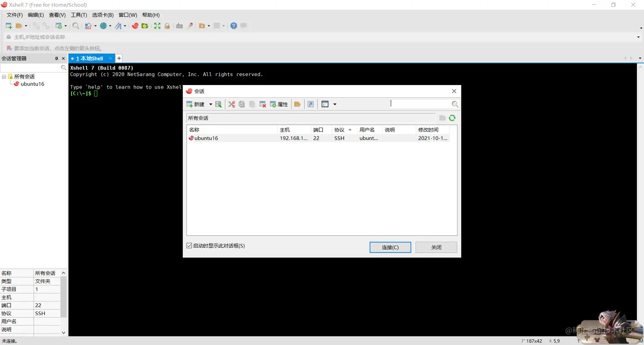The width and height of the screenshot is (644, 345).
Task: Click the padlock lock-screen toolbar icon
Action: click(167, 26)
